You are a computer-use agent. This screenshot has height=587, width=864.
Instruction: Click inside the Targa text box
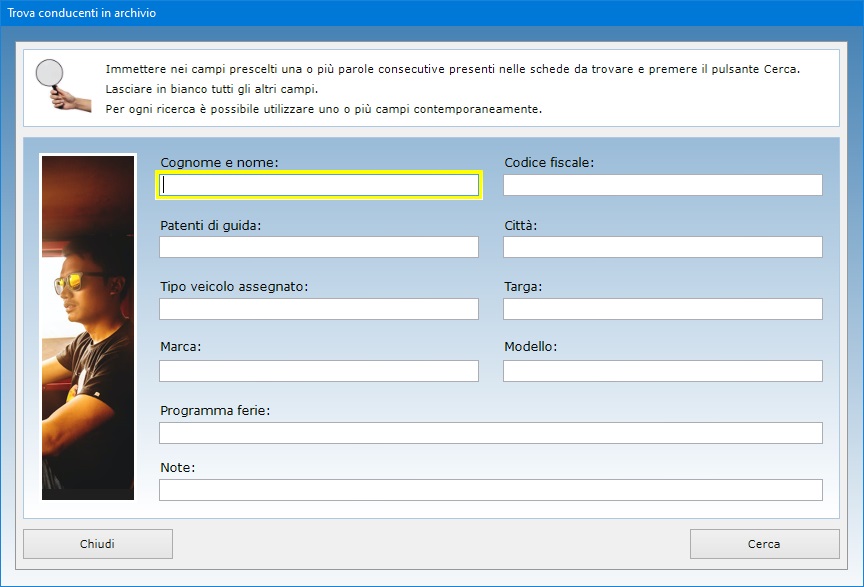(x=662, y=309)
